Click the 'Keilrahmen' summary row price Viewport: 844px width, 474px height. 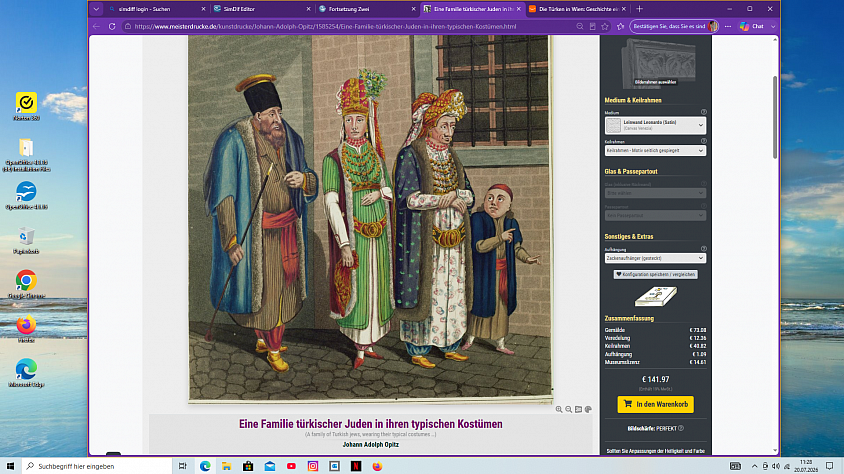(698, 346)
